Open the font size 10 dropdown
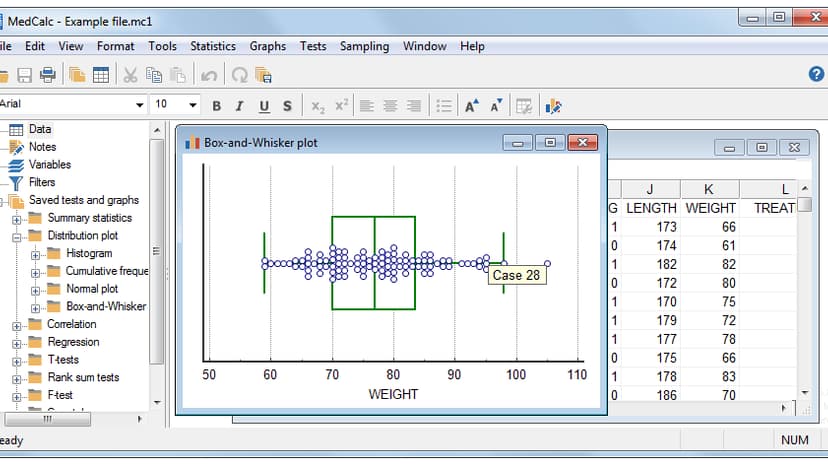This screenshot has height=465, width=828. pyautogui.click(x=193, y=105)
